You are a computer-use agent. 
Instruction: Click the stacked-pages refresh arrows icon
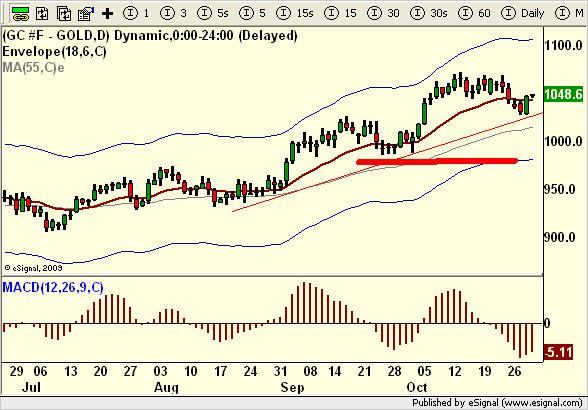tap(63, 14)
